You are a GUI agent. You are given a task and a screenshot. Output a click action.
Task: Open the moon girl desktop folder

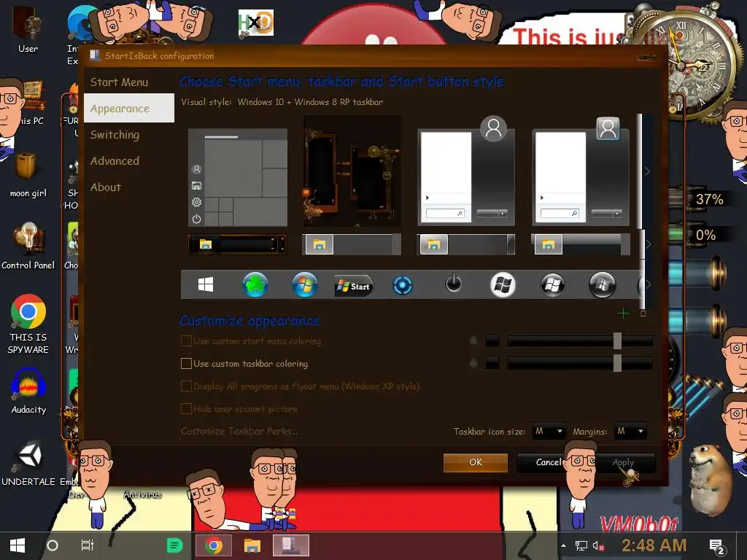point(28,174)
